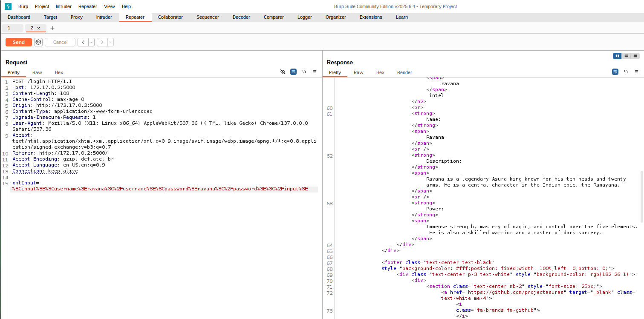Click the Referer header line
The image size is (644, 319).
(60, 153)
